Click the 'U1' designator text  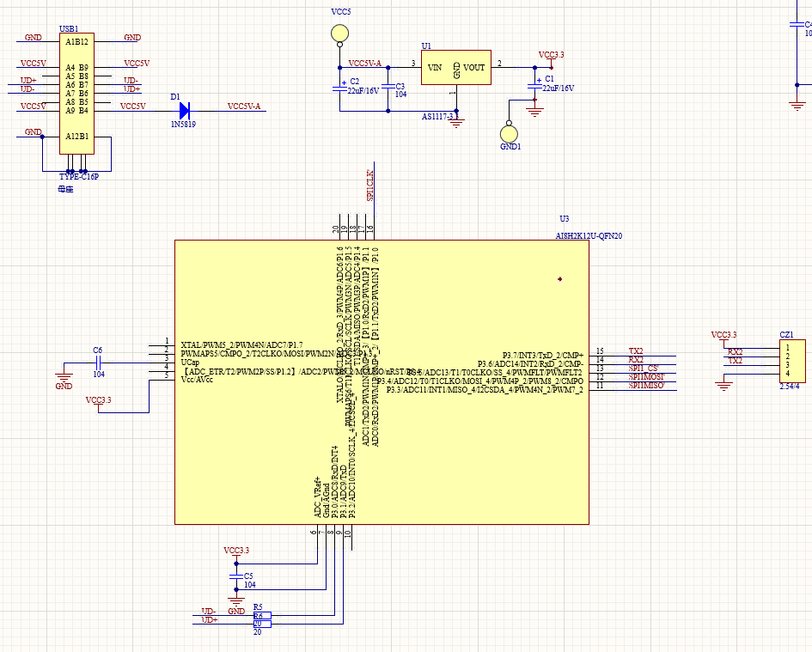(x=426, y=46)
